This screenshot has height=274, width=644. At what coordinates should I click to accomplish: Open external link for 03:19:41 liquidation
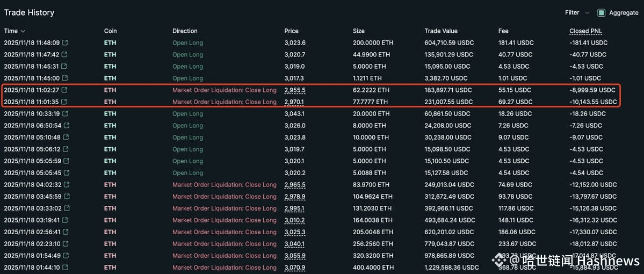point(65,220)
